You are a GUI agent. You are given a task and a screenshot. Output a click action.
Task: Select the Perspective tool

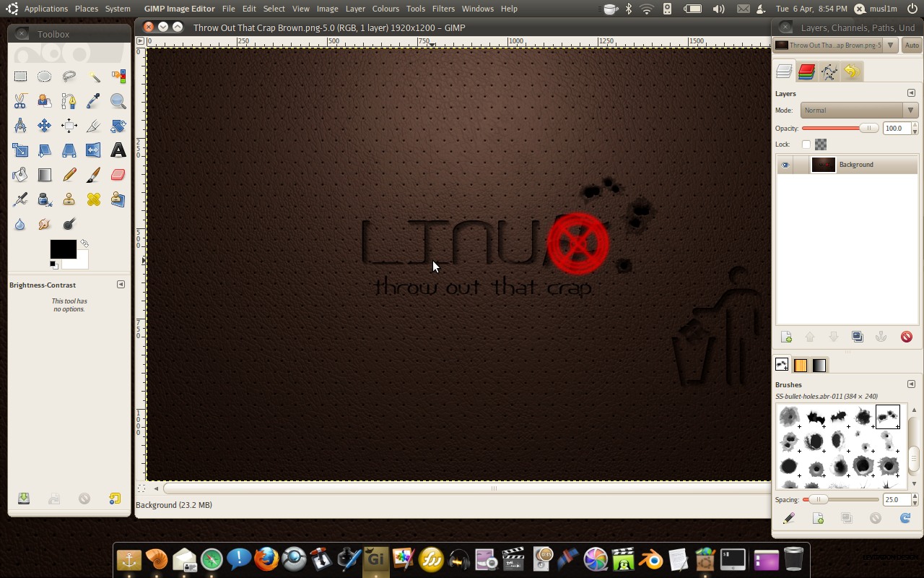click(69, 150)
